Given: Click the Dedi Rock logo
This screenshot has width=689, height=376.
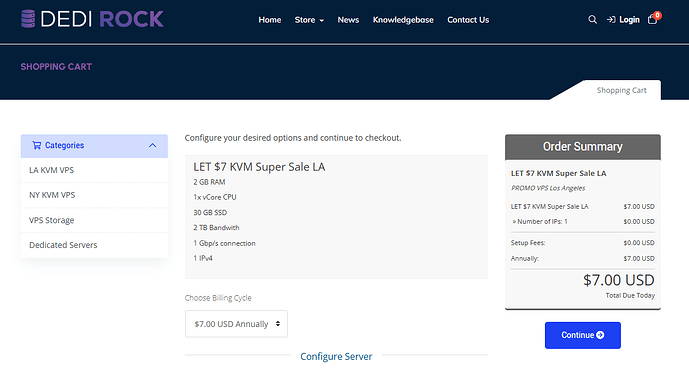Looking at the screenshot, I should point(92,19).
